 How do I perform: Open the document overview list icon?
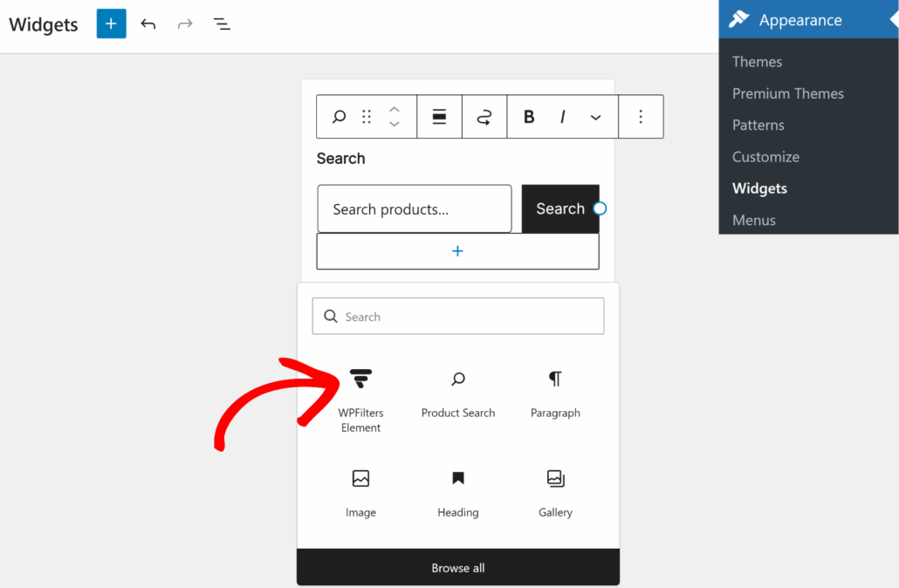[222, 24]
